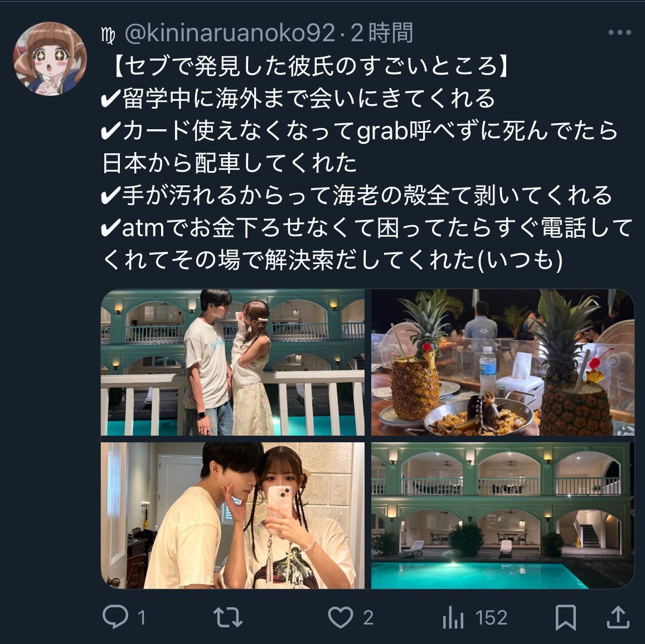Viewport: 645px width, 644px height.
Task: Open the pineapple drinks dinner photo
Action: pos(503,362)
